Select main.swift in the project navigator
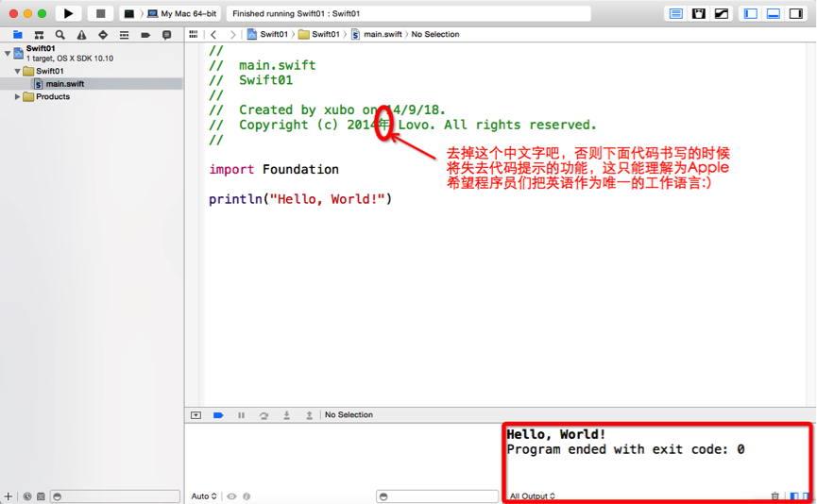Image resolution: width=817 pixels, height=504 pixels. (59, 84)
